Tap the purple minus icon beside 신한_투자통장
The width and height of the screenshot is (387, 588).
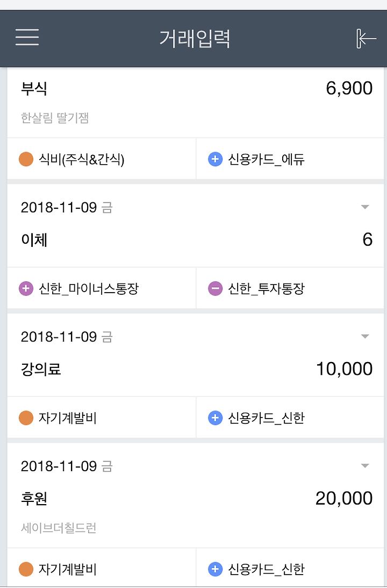216,288
